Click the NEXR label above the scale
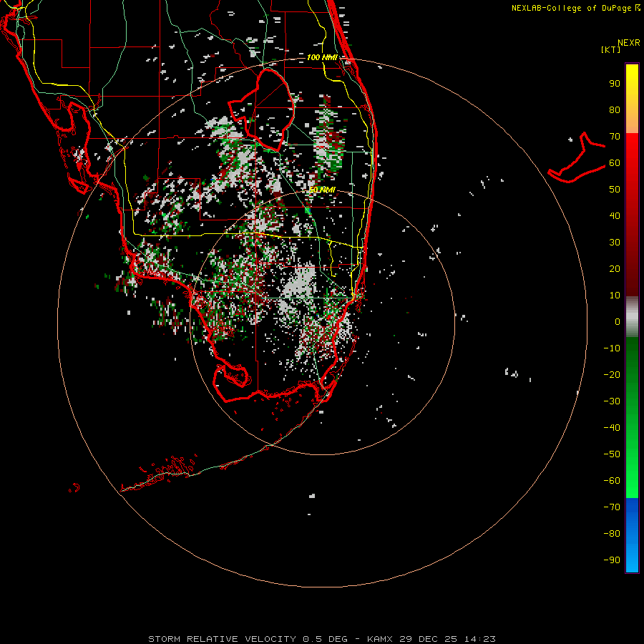 (628, 43)
